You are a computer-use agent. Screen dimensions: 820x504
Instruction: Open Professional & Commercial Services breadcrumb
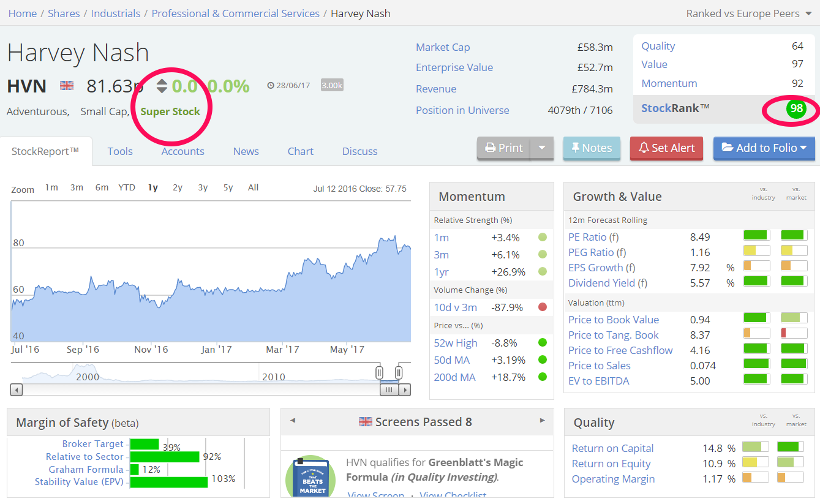(236, 13)
